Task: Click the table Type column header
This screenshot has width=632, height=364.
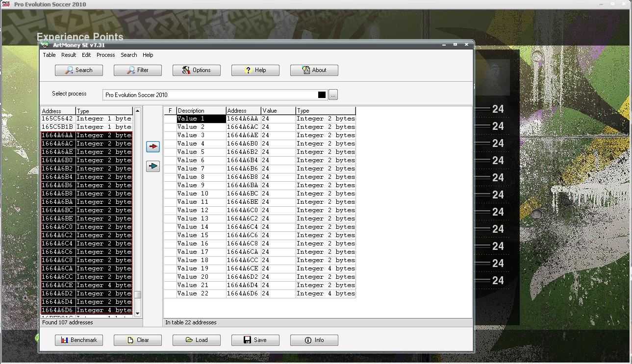Action: coord(326,111)
